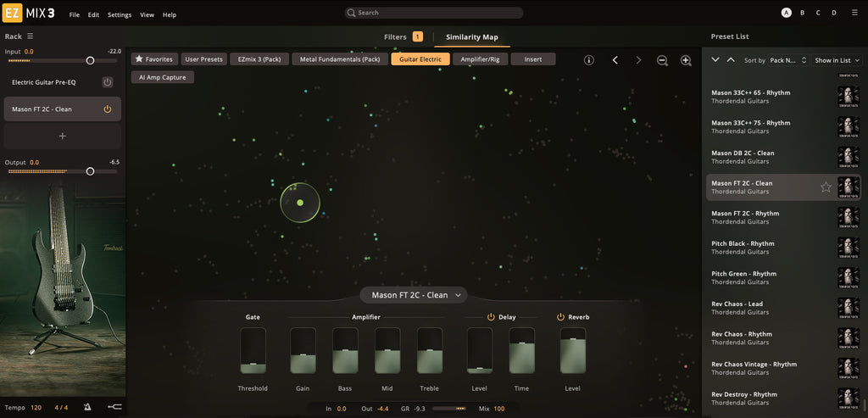Toggle the AI Amp Capture filter
The height and width of the screenshot is (418, 868).
(163, 77)
